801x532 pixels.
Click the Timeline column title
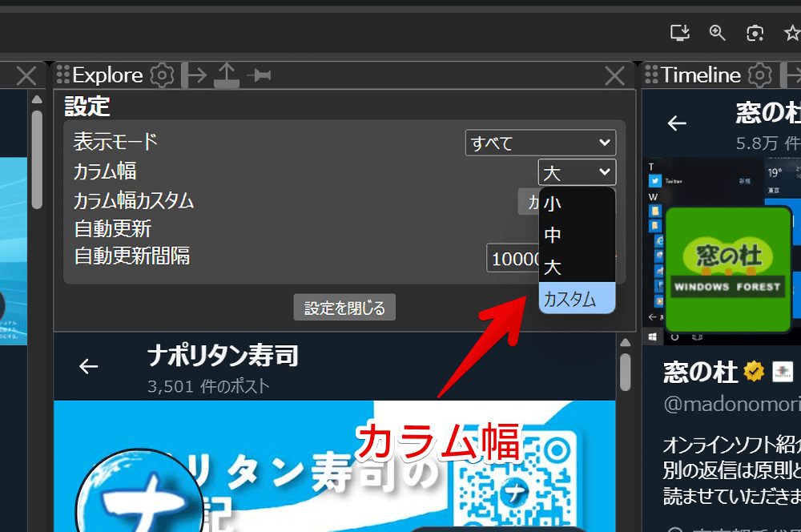click(700, 75)
